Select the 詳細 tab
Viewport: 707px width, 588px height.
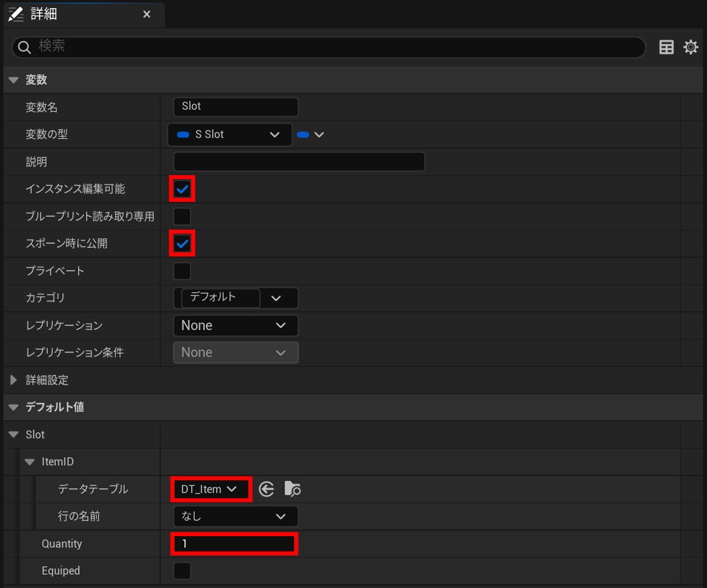47,14
